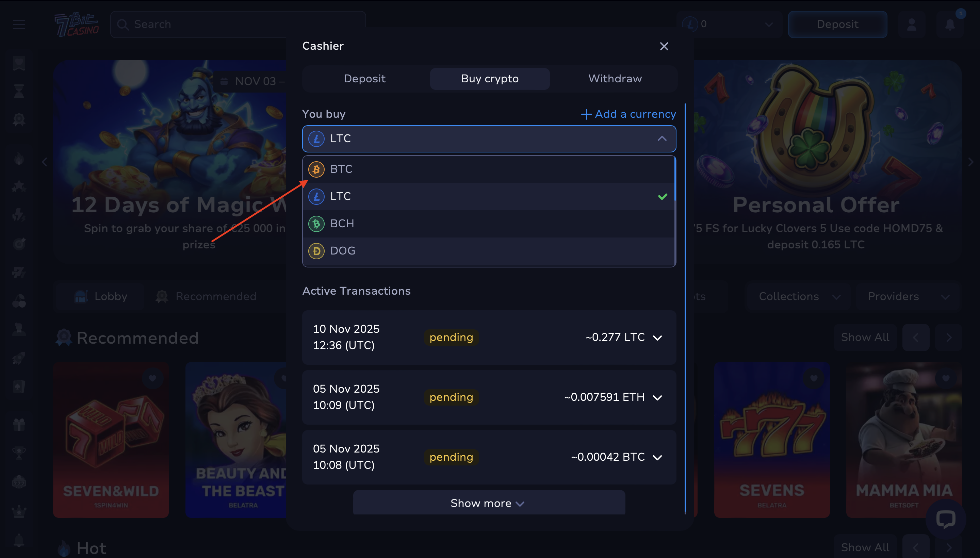Open the user profile icon
Image resolution: width=980 pixels, height=558 pixels.
(x=911, y=24)
